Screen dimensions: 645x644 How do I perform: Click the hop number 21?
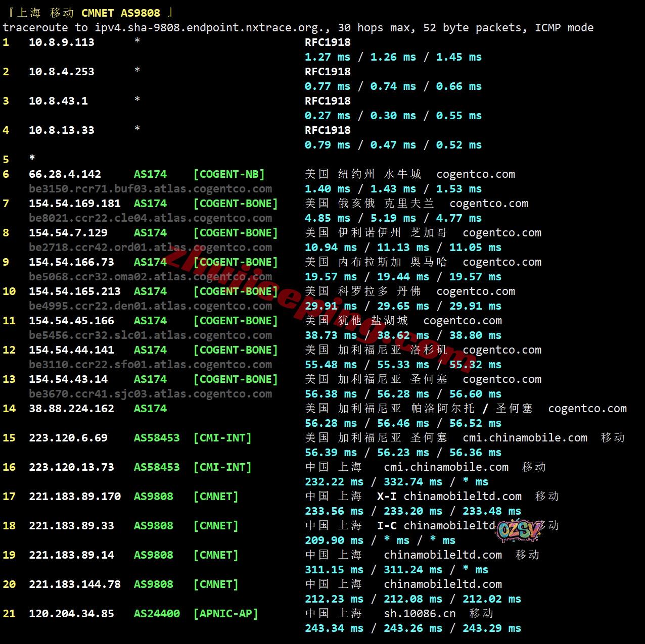point(9,614)
